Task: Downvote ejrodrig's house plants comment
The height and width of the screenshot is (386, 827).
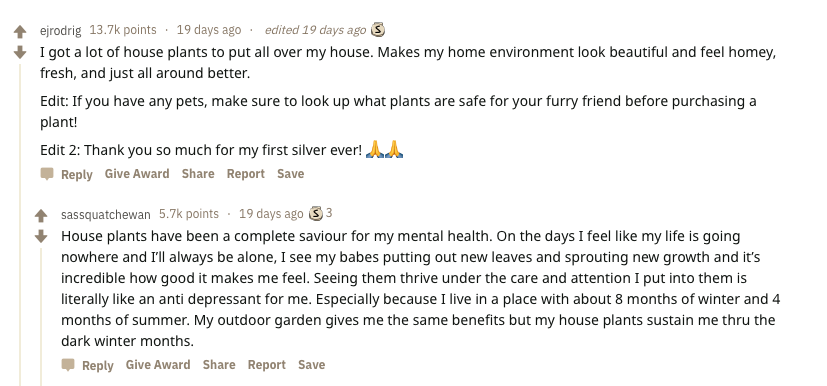Action: (x=20, y=52)
